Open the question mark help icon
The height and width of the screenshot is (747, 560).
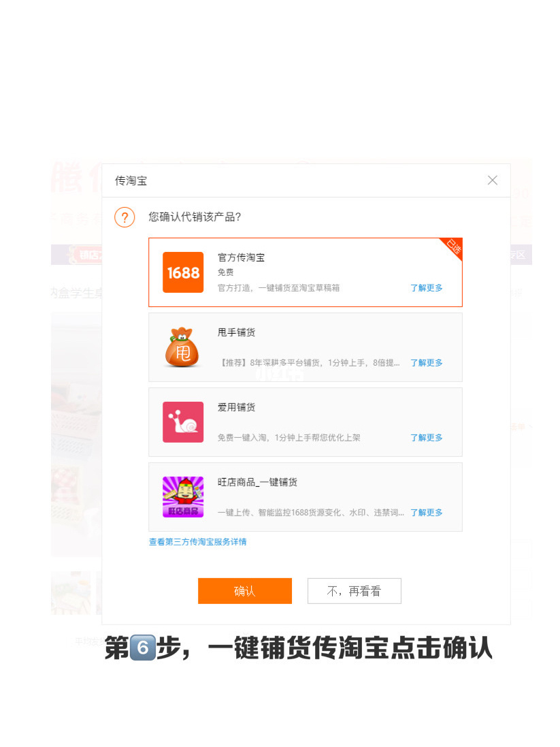124,217
